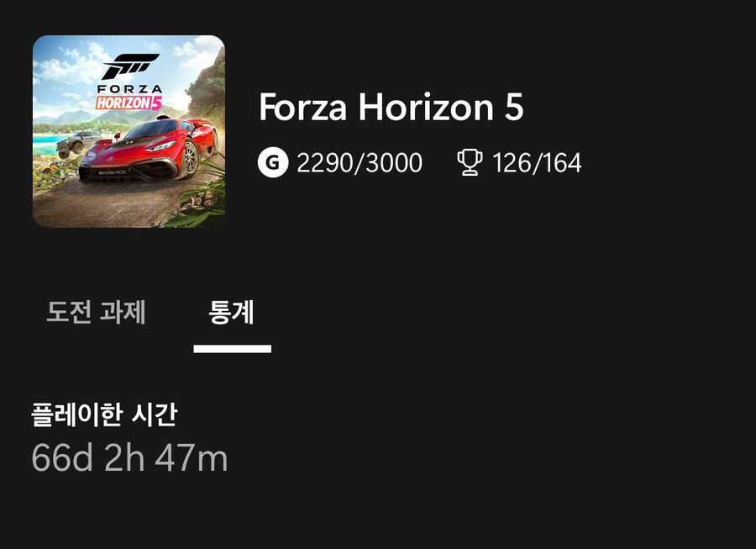Open the 도전 과제 tab
756x549 pixels.
[x=96, y=312]
